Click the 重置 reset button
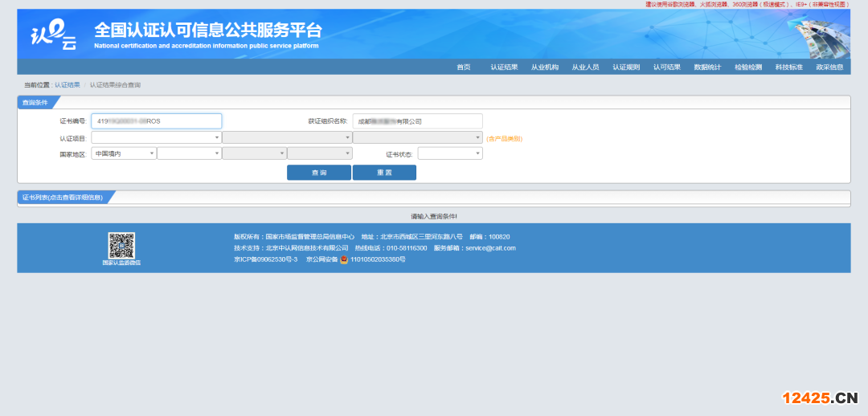The height and width of the screenshot is (416, 868). (384, 173)
